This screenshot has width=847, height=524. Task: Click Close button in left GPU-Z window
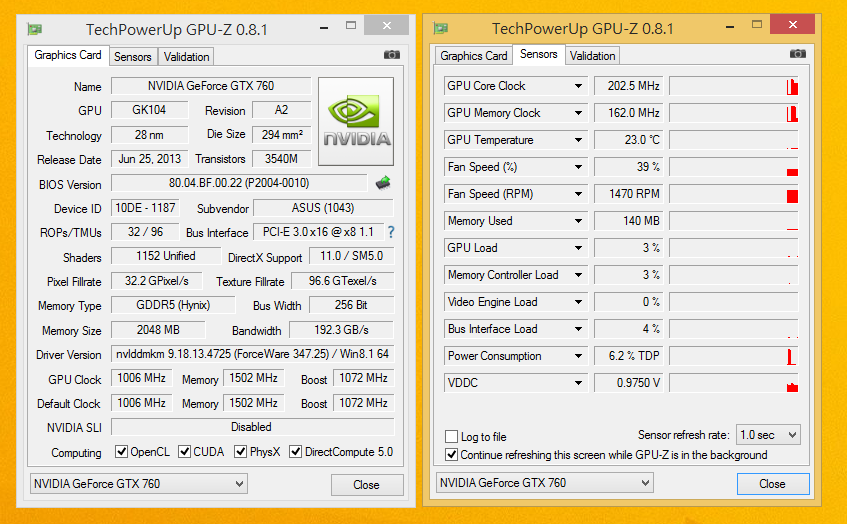[x=367, y=485]
